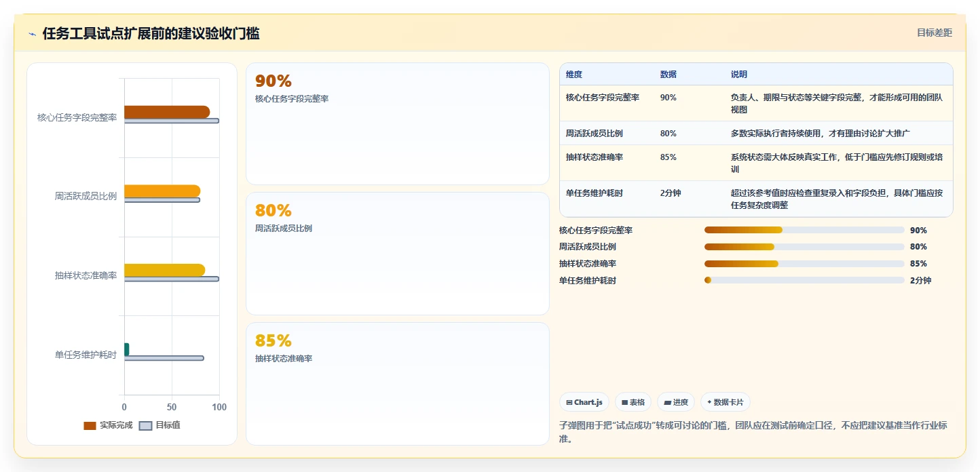Click the brown actual bar for 核心任务字段完整率
This screenshot has width=980, height=472.
(x=167, y=112)
